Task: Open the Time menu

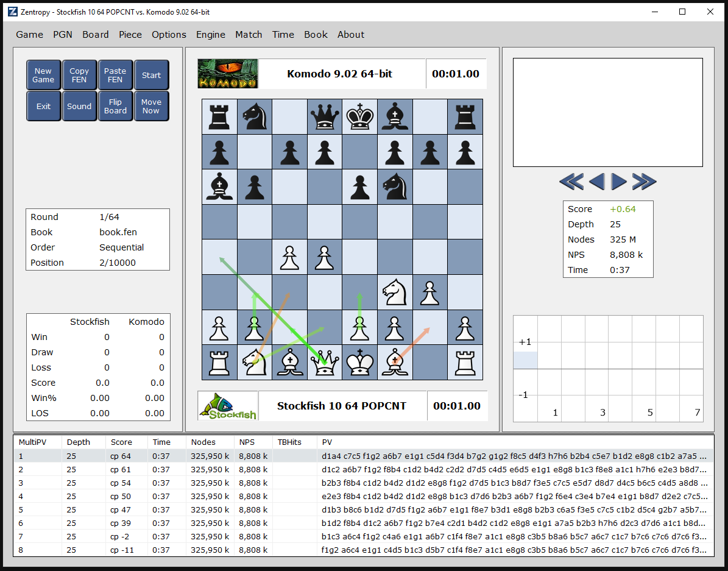Action: (283, 34)
